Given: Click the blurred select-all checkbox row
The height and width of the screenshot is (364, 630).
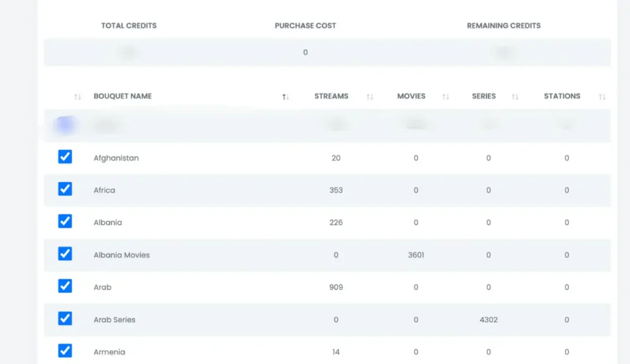Looking at the screenshot, I should click(65, 125).
